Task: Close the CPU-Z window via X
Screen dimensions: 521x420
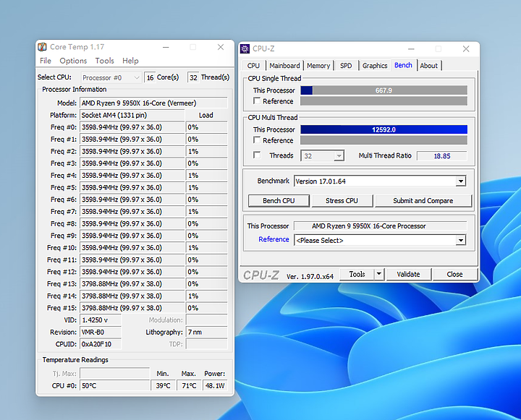Action: point(466,49)
